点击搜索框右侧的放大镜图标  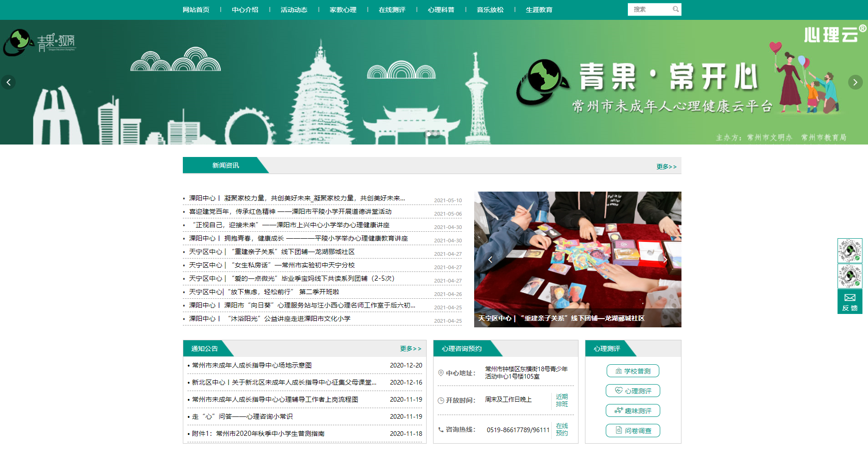[676, 9]
